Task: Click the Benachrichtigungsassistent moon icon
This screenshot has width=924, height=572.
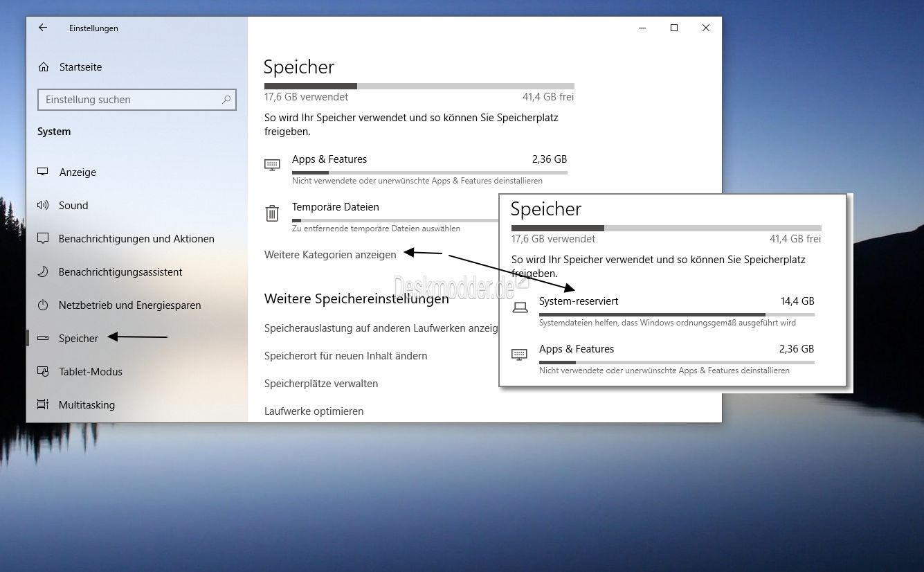Action: (x=43, y=272)
